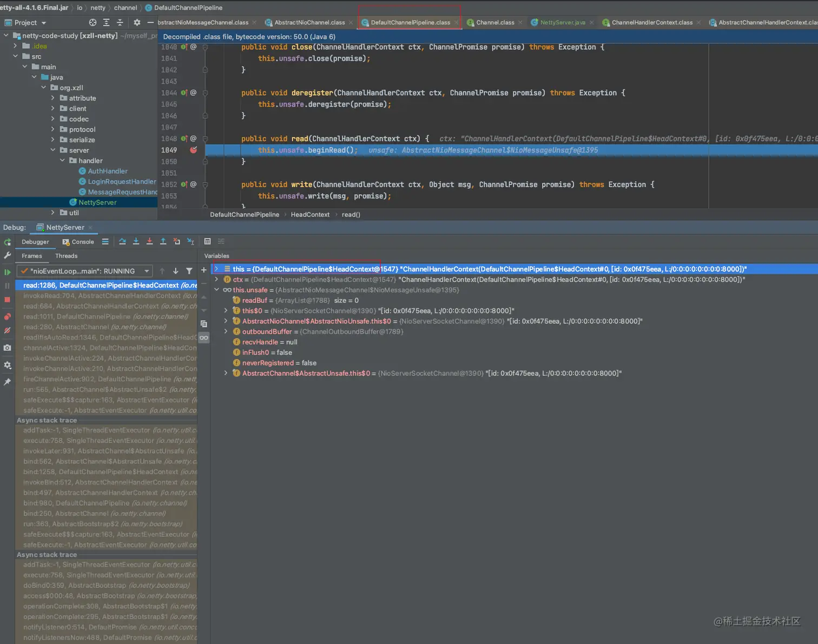Image resolution: width=818 pixels, height=644 pixels.
Task: Expand the ctx variable
Action: pos(216,280)
